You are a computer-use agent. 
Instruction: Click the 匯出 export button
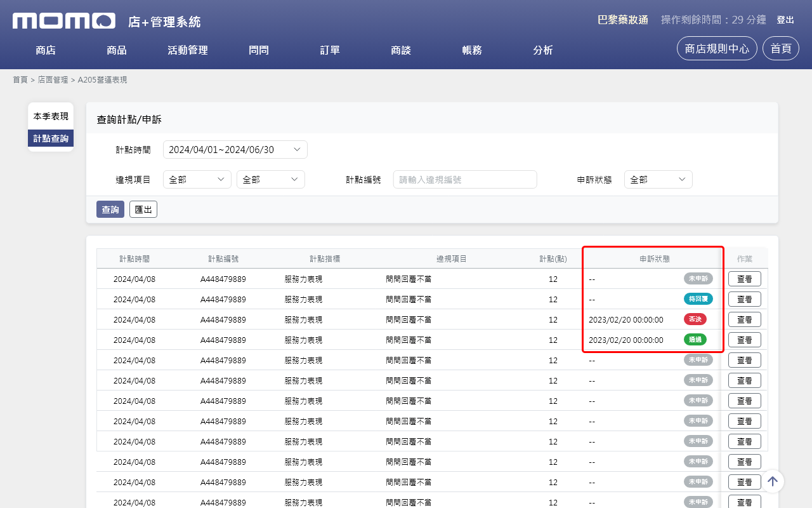coord(143,210)
